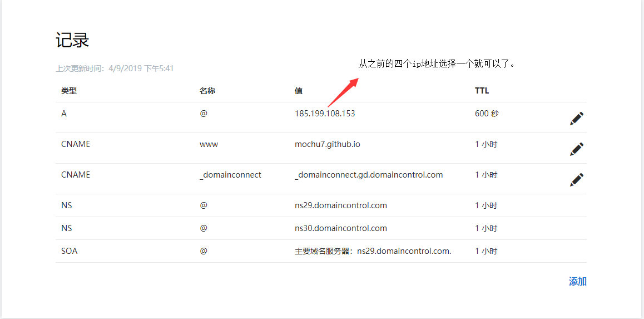The height and width of the screenshot is (319, 644).
Task: Click the TTL 1 小时 in SOA row
Action: point(486,251)
